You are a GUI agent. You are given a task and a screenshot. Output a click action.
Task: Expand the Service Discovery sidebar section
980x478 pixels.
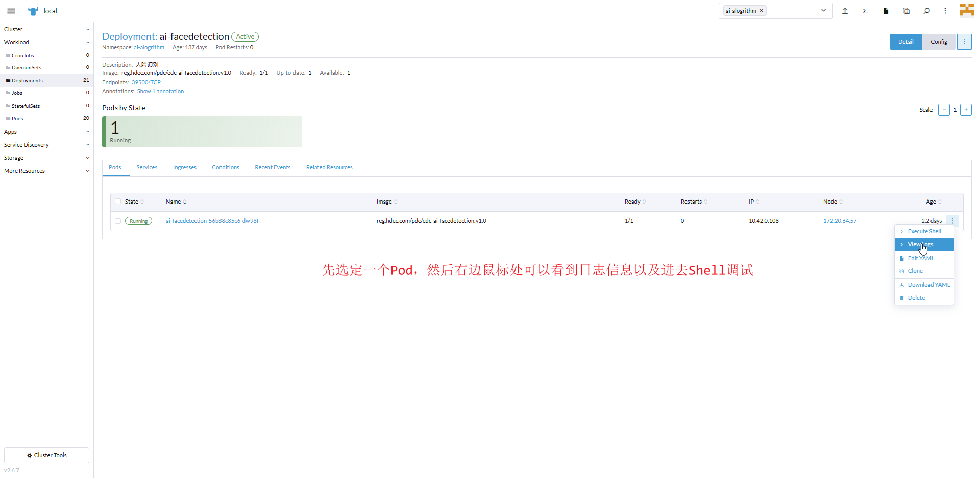coord(46,145)
